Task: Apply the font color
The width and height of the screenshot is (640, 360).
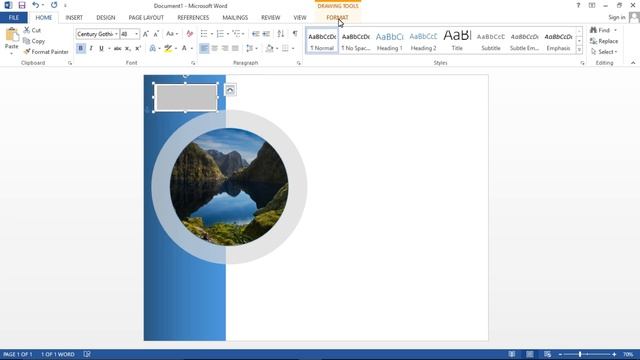Action: (184, 49)
